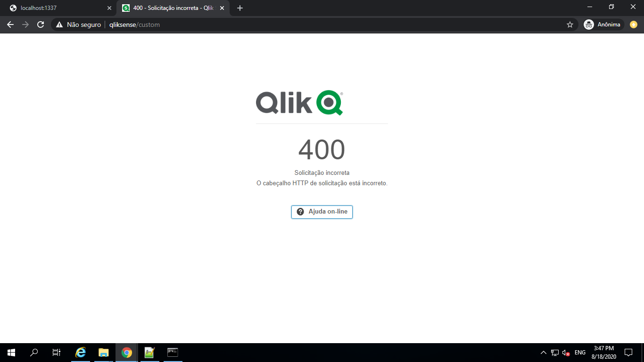Open the command prompt taskbar icon

point(173,353)
